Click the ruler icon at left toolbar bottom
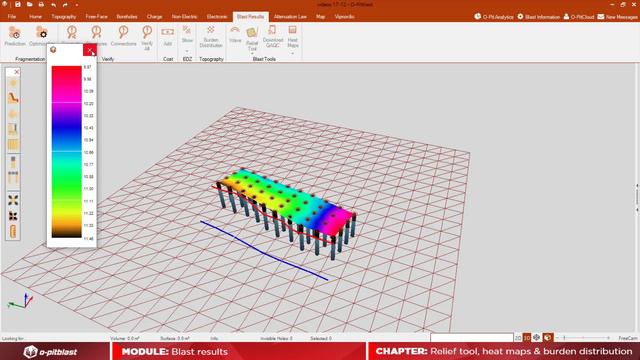640x360 pixels. click(13, 231)
